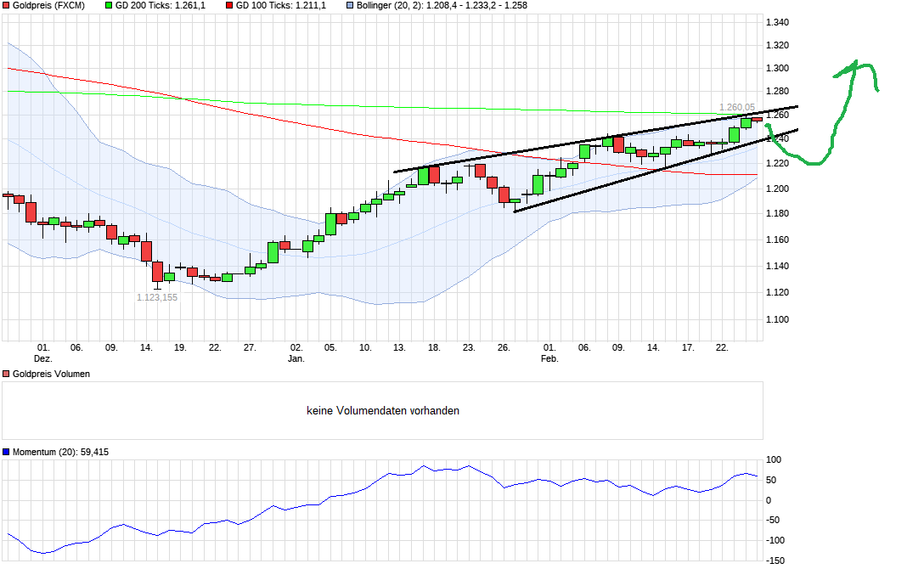Click the 50 momentum axis label
The width and height of the screenshot is (924, 569).
771,480
